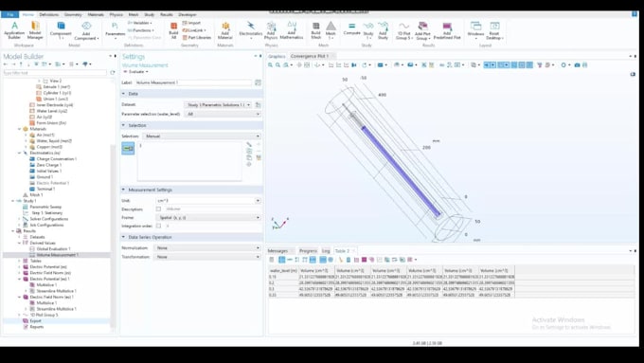Click the first icon in Table 2 toolbar
Screen dimensions: 644x363
[272, 260]
